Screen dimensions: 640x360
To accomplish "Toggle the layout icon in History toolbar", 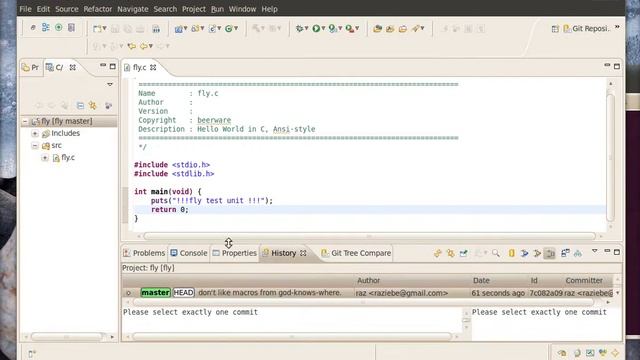I will pyautogui.click(x=565, y=253).
